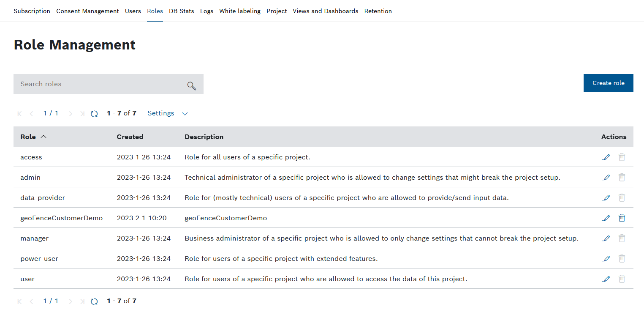Delete the geoFenceCustomerDemo role trash icon

tap(622, 218)
